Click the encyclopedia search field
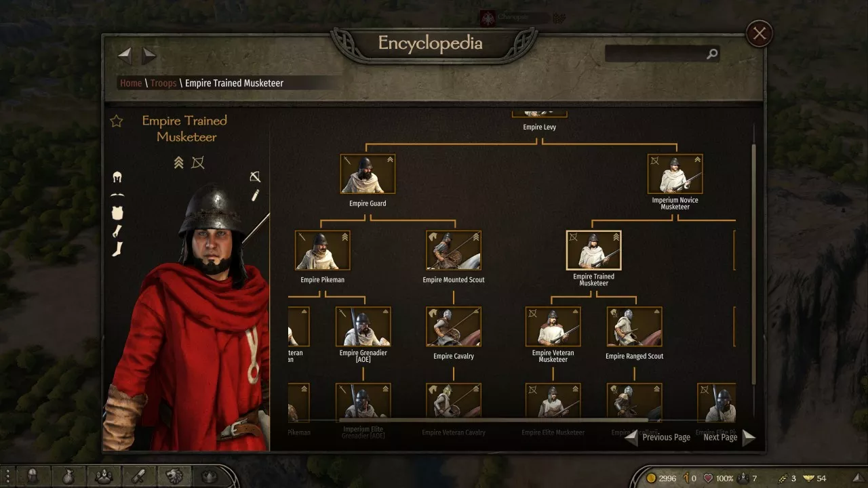The height and width of the screenshot is (488, 868). click(x=662, y=54)
